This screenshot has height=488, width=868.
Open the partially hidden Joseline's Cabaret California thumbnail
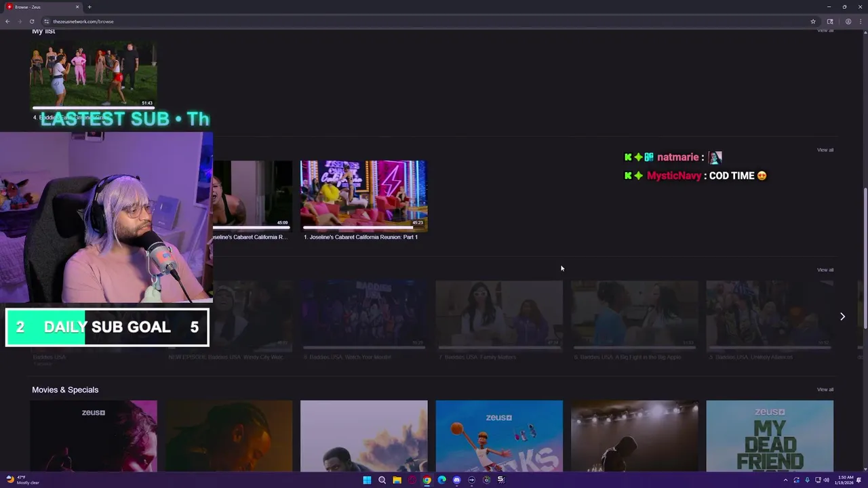(252, 196)
